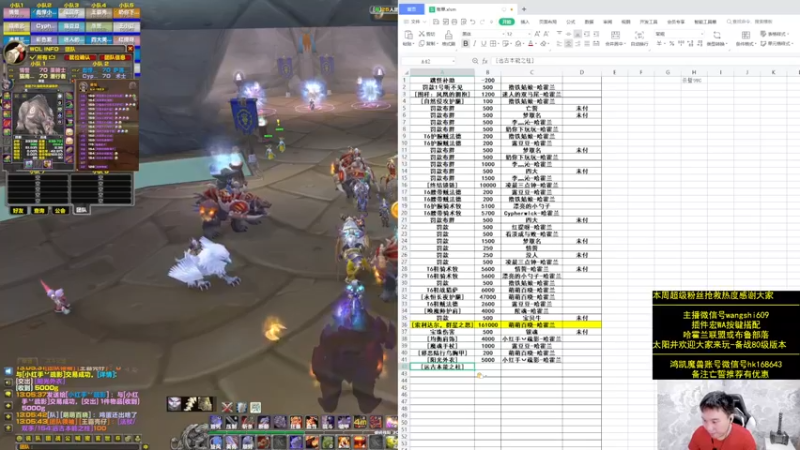800x450 pixels.
Task: Click the decrease font size icon
Action: [x=546, y=34]
